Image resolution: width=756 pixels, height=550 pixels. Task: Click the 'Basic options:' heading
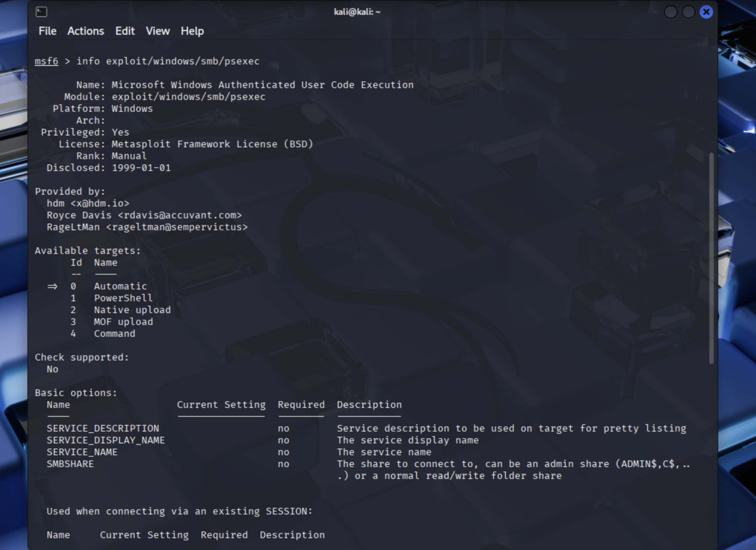coord(76,393)
